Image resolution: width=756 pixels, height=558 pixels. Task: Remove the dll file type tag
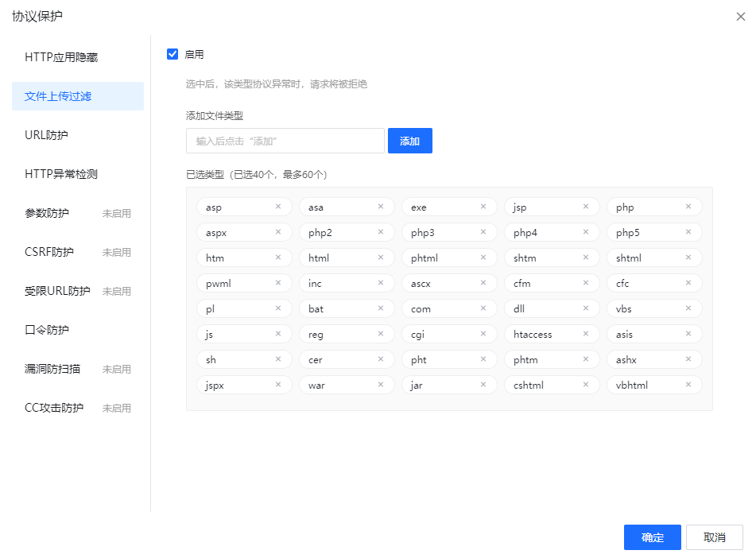586,308
